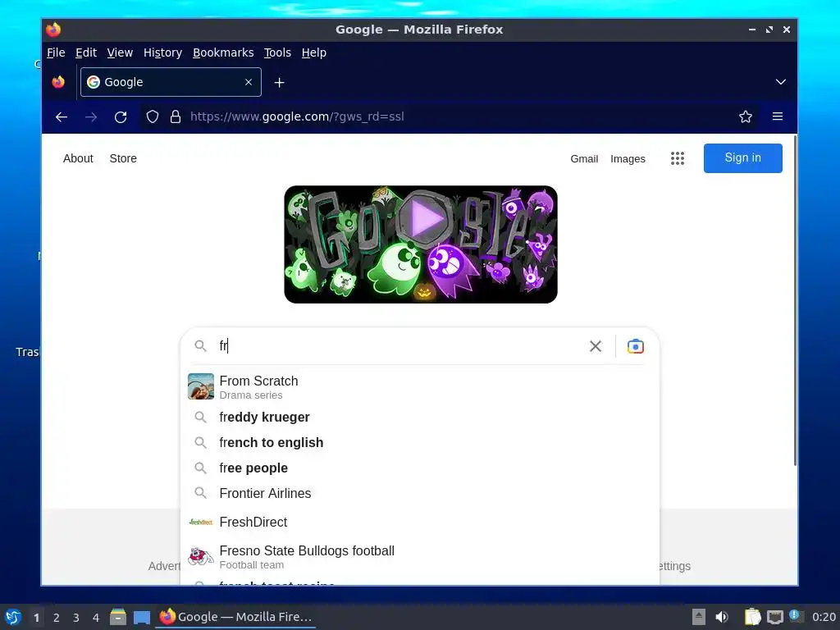Click the magnifier icon inside the search box
This screenshot has width=840, height=630.
point(200,346)
